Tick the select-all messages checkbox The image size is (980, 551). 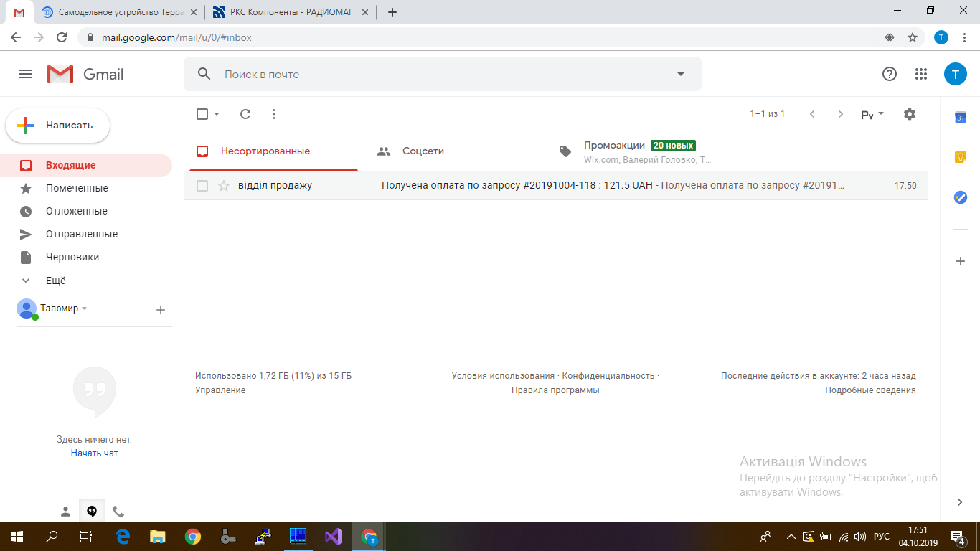point(202,114)
